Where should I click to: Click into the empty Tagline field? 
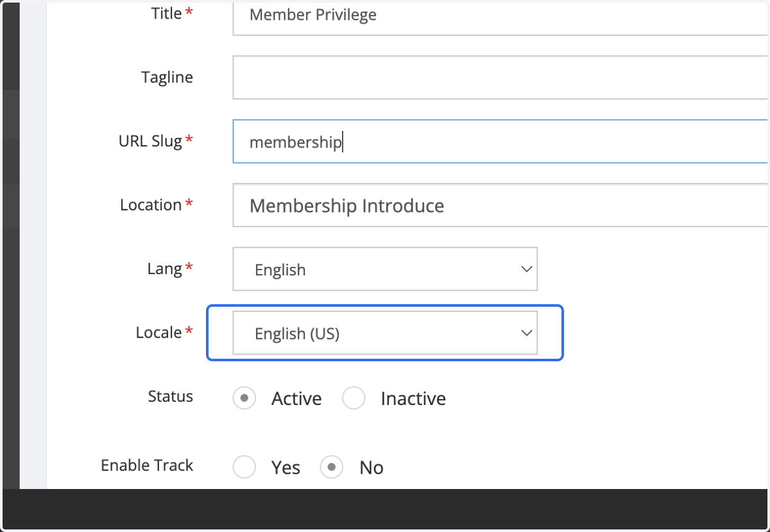(x=501, y=77)
